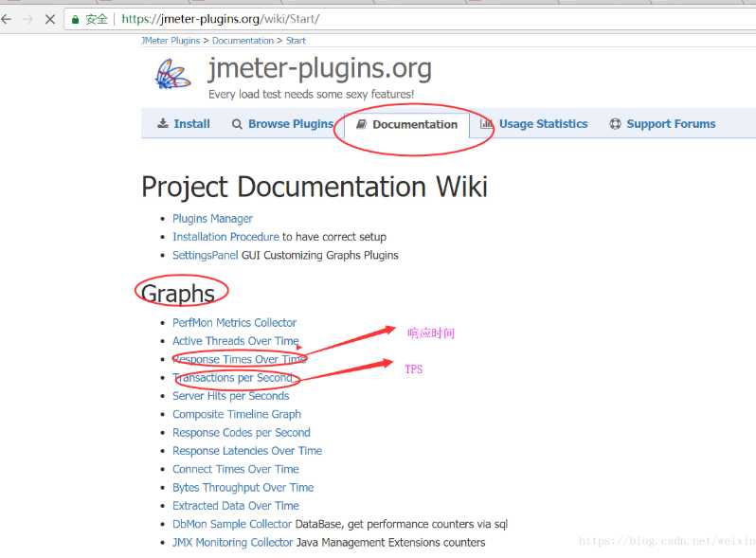The image size is (756, 558).
Task: Click the browser back arrow
Action: (6, 19)
